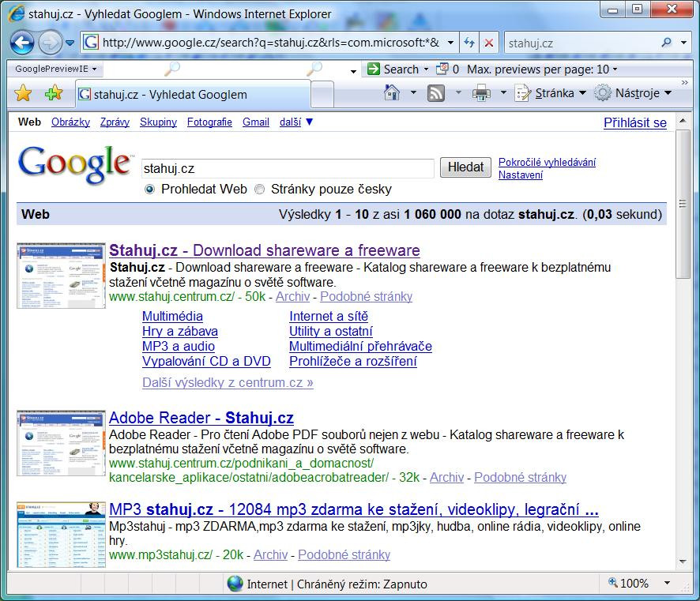The height and width of the screenshot is (601, 700).
Task: Show more toolbar commands chevron
Action: pyautogui.click(x=684, y=83)
